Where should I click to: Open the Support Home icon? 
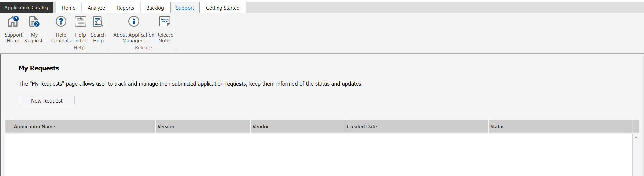pos(13,22)
